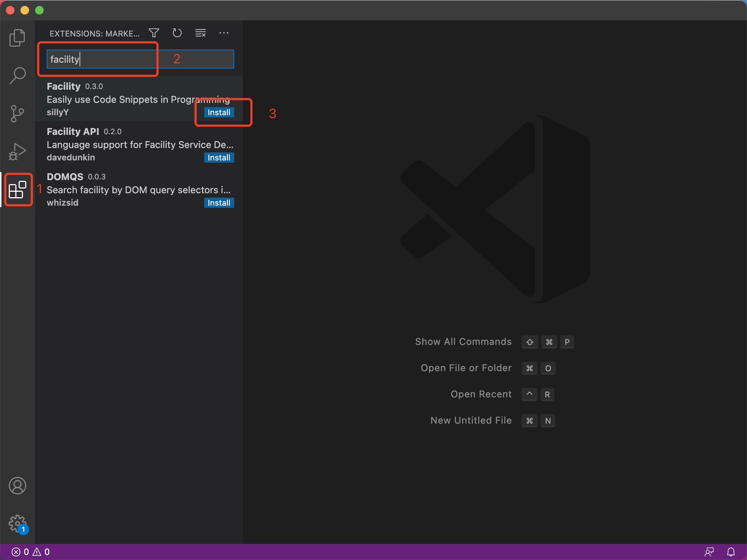Clear extensions search results
The height and width of the screenshot is (560, 747).
click(200, 33)
